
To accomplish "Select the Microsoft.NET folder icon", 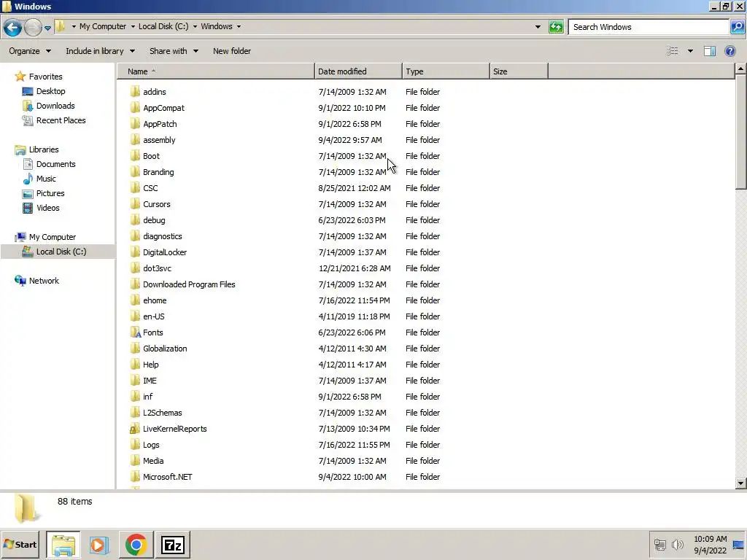I will tap(135, 477).
